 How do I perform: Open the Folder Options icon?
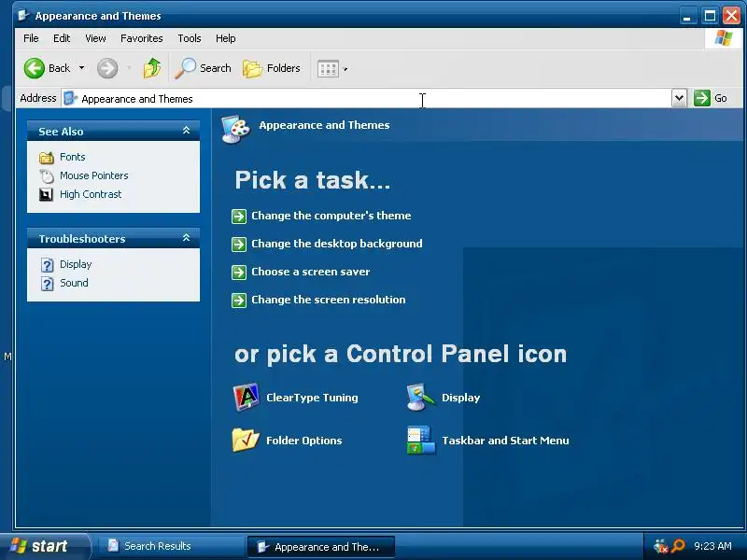tap(246, 440)
